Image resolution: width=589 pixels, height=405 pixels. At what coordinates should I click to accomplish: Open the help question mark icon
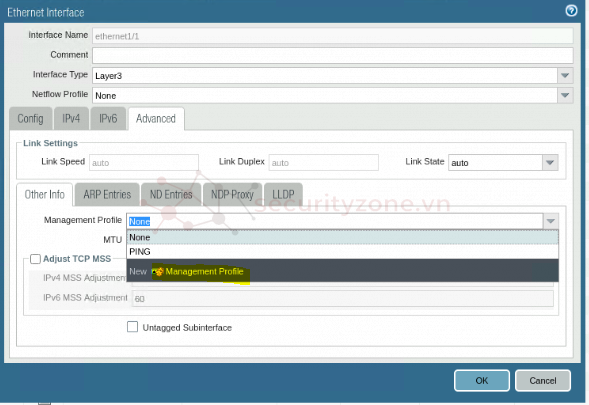[x=571, y=11]
